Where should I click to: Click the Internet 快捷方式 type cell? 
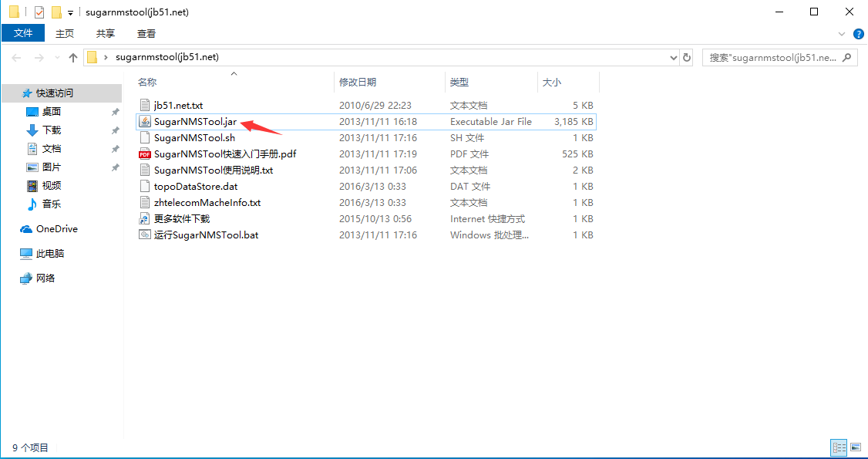(488, 219)
